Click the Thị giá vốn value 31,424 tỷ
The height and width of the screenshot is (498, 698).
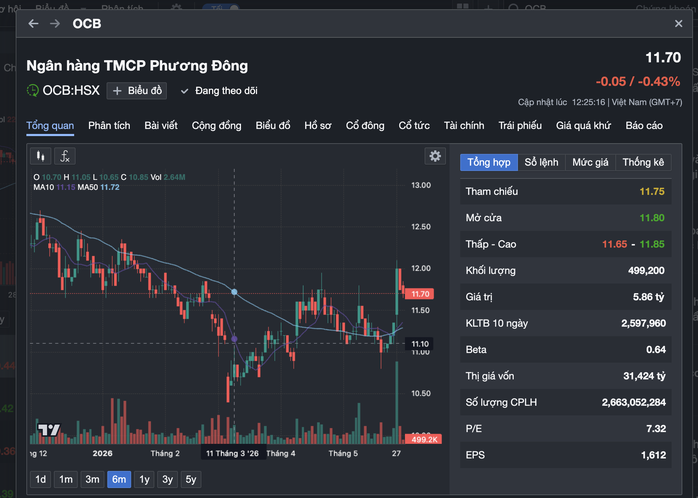tap(645, 376)
